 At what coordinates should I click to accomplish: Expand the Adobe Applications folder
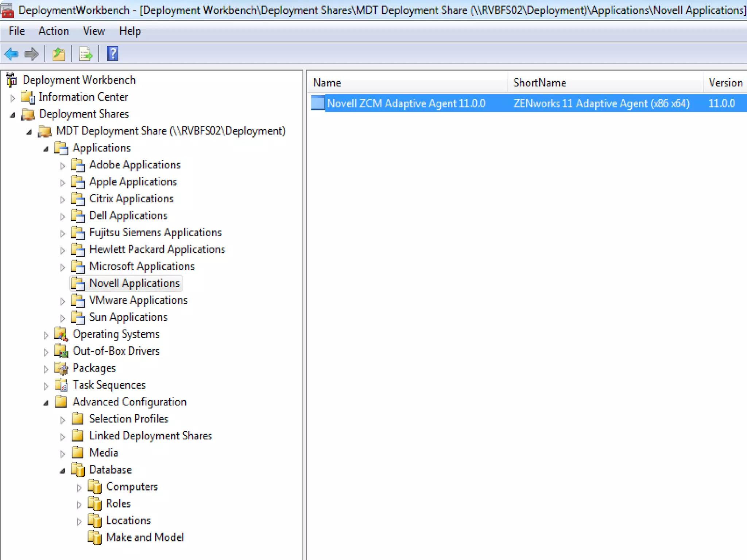pyautogui.click(x=62, y=166)
